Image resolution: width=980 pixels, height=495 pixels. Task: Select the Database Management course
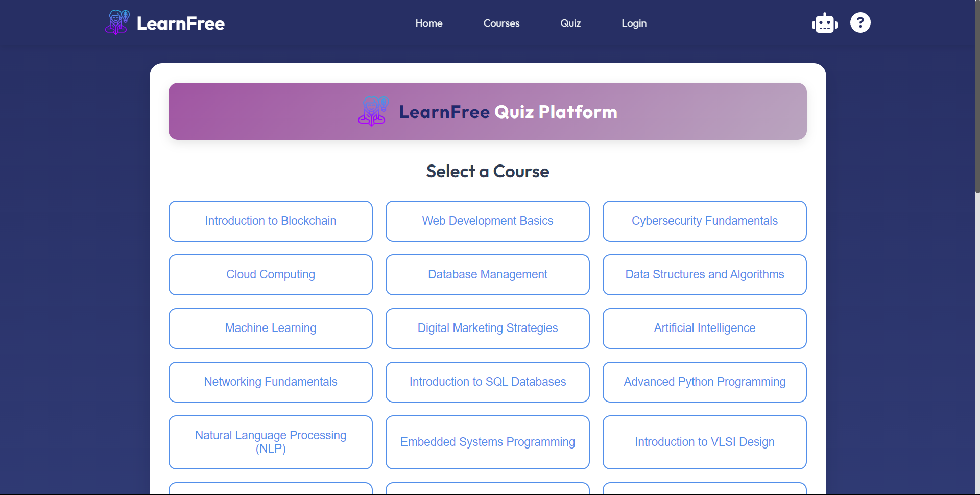(488, 275)
